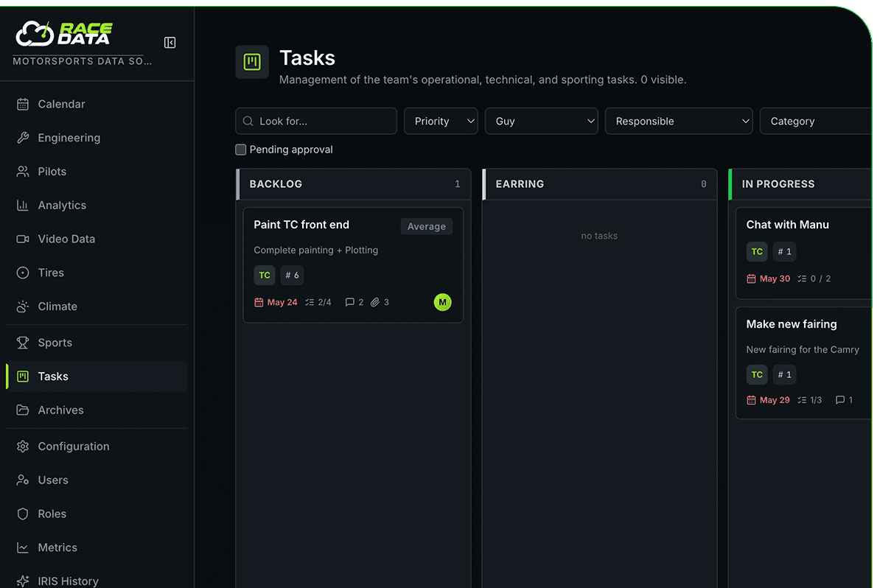Open Calendar from the sidebar
Viewport: 880px width, 588px height.
(97, 105)
